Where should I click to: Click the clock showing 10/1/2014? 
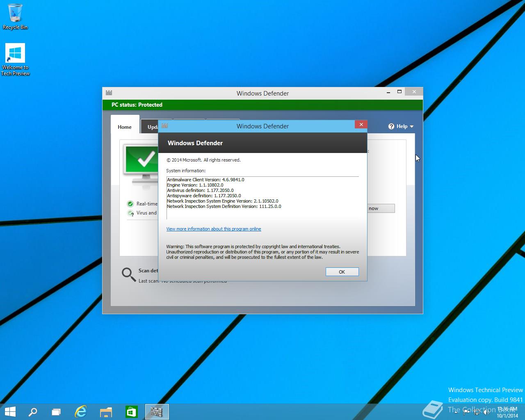point(507,412)
